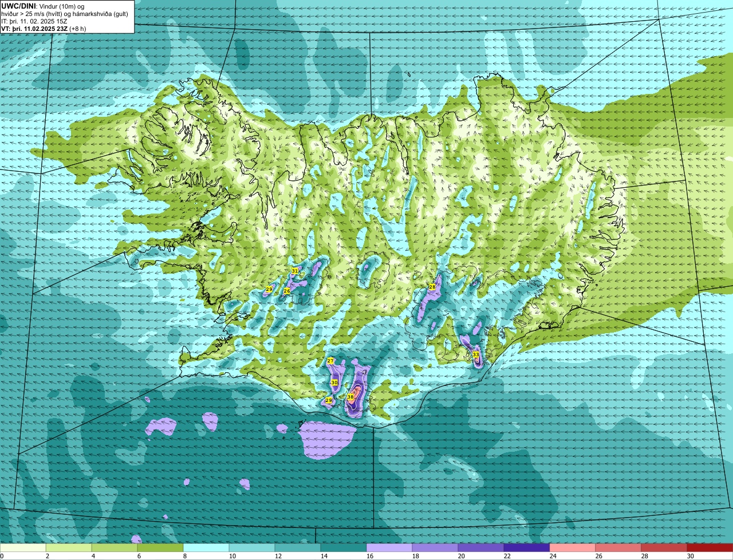
Task: Click the legend scale value 28
Action: [644, 556]
